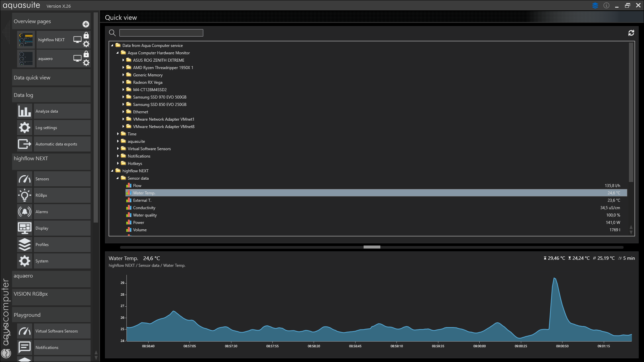The height and width of the screenshot is (362, 644).
Task: Focus the quick view search field
Action: 161,33
